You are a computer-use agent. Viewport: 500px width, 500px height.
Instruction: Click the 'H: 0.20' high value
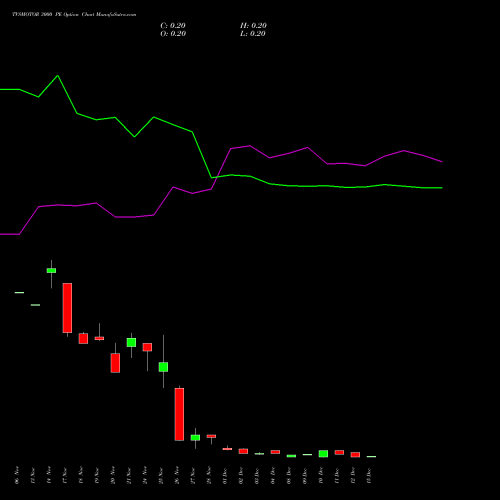(253, 26)
